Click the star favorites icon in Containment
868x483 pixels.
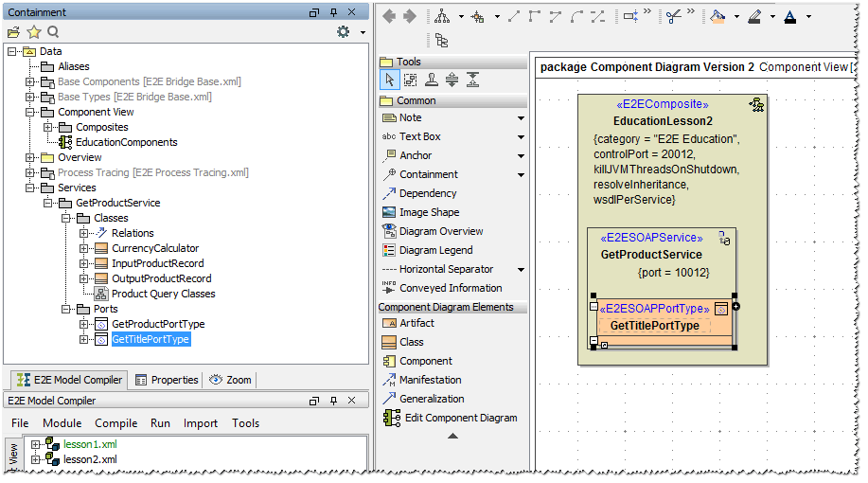33,32
